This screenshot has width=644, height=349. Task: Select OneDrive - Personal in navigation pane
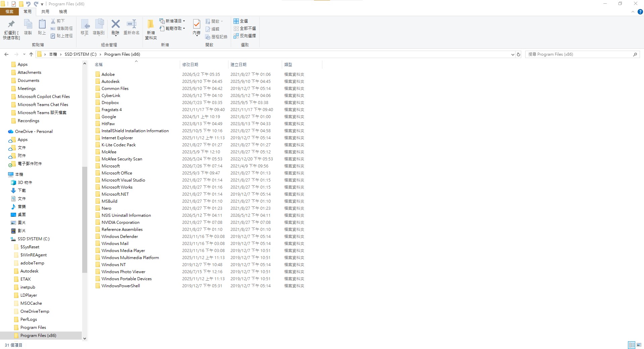(34, 132)
